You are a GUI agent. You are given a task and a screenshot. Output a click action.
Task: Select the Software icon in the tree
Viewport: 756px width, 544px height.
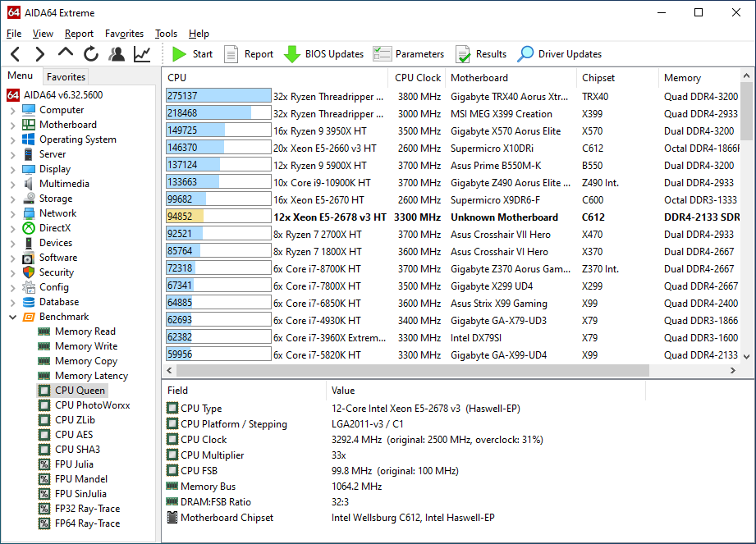pos(29,258)
